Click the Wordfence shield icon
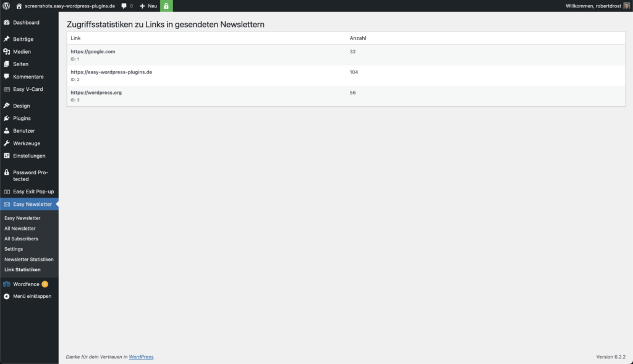Viewport: 633px width, 364px height. (x=6, y=284)
